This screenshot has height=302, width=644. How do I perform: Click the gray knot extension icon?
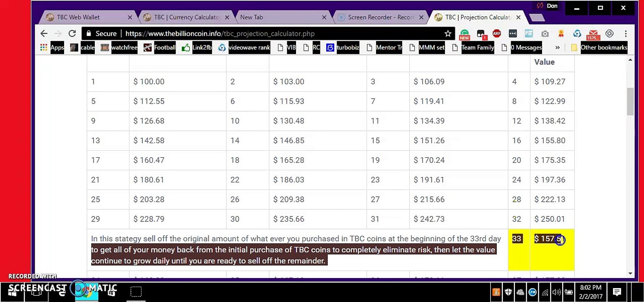click(609, 34)
